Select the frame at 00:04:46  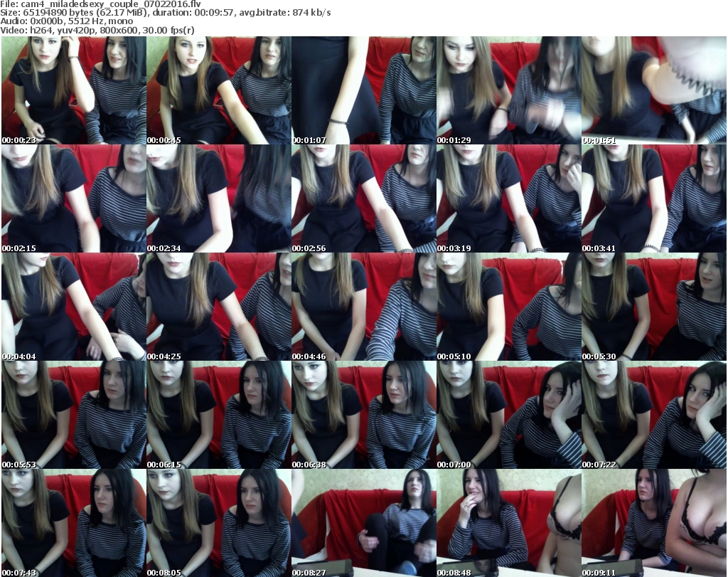pyautogui.click(x=363, y=307)
